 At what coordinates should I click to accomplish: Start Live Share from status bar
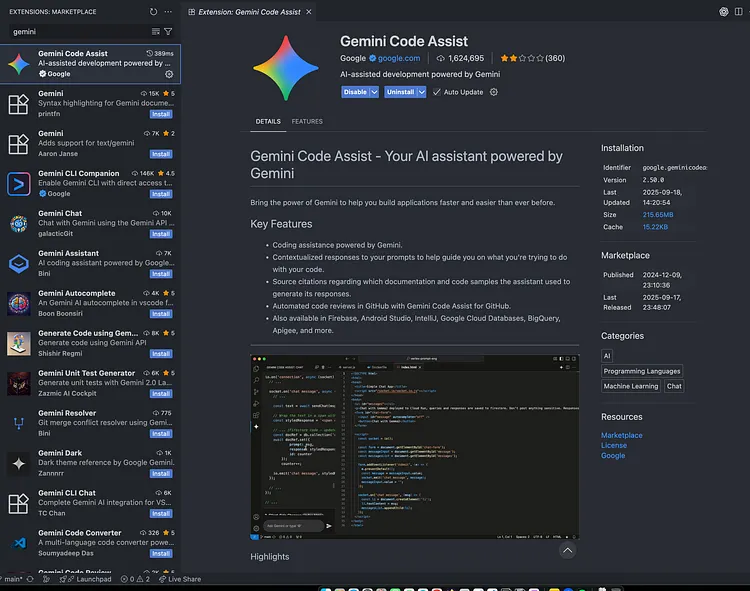(180, 579)
